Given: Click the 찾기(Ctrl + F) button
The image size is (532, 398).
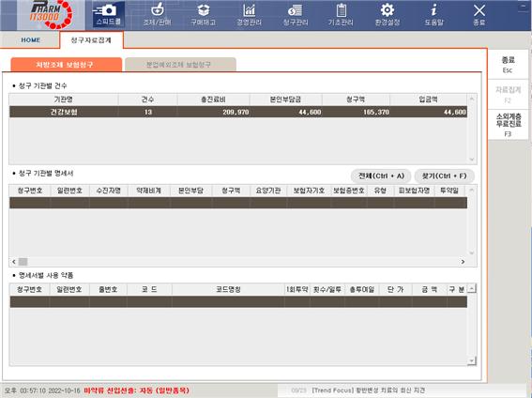Looking at the screenshot, I should click(444, 176).
